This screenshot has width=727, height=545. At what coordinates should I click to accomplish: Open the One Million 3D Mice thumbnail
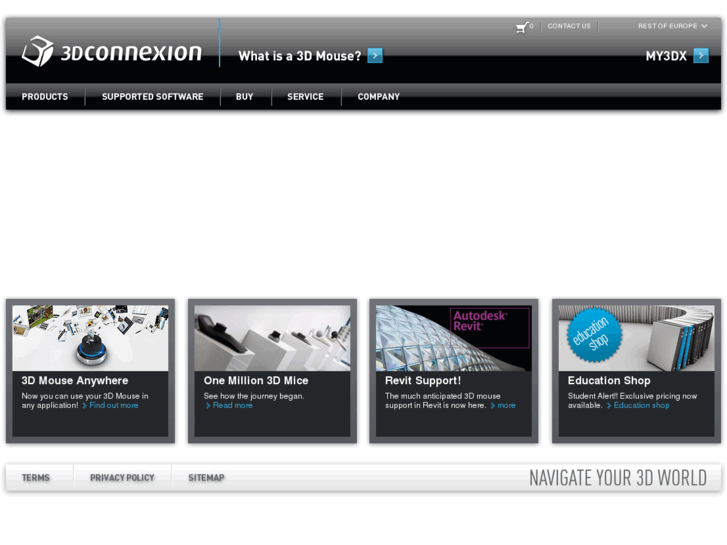pos(273,338)
